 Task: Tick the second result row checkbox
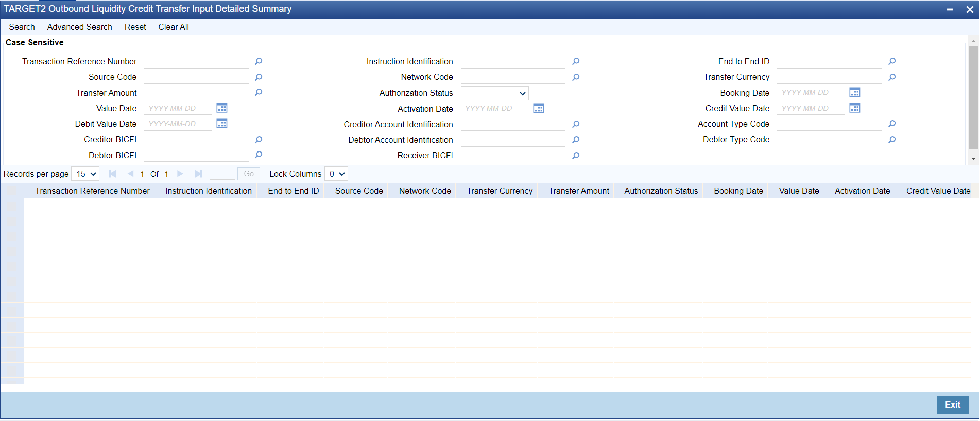pos(12,221)
